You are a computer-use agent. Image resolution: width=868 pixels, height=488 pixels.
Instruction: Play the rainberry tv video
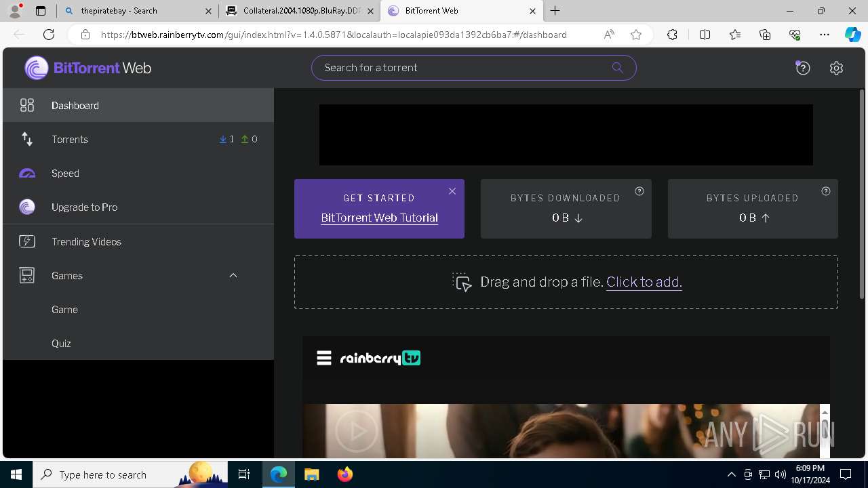(x=356, y=430)
